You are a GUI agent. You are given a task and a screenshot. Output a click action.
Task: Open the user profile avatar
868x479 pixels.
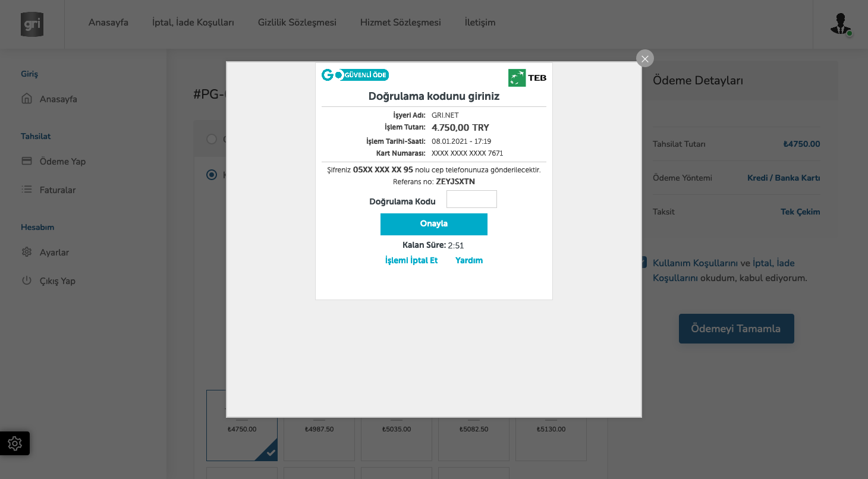840,24
